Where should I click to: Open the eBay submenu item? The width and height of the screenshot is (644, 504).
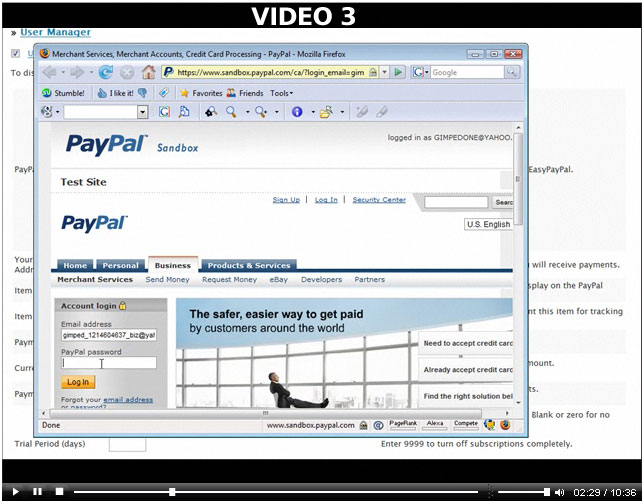(x=278, y=279)
